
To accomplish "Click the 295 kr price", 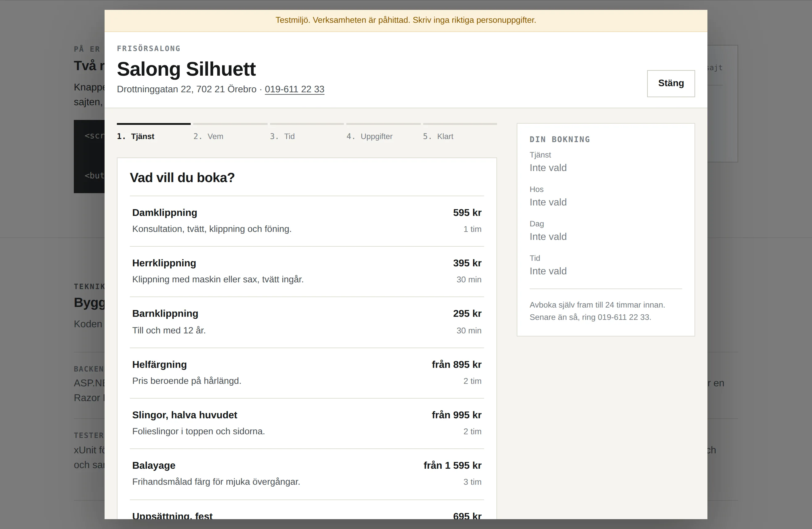I will click(x=467, y=314).
